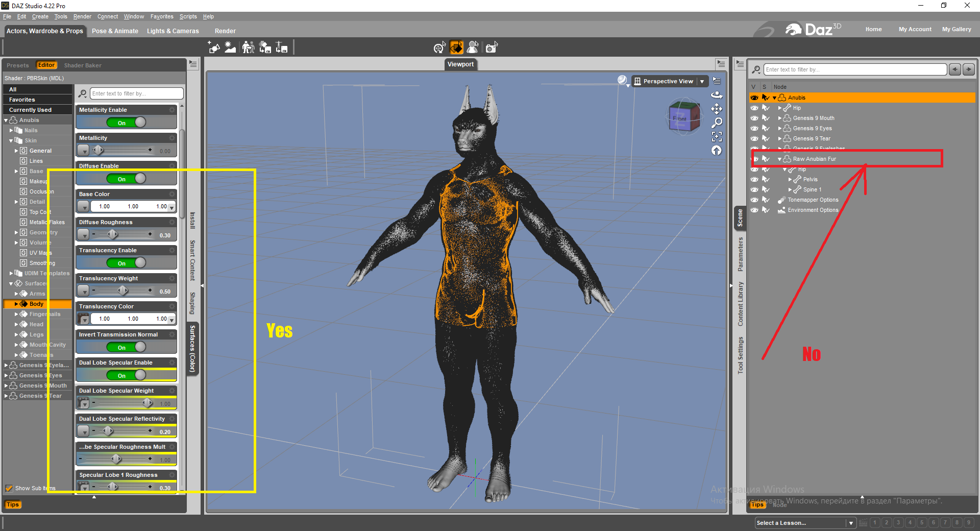Open the Scripts menu
Screen dimensions: 980x531
tap(188, 16)
